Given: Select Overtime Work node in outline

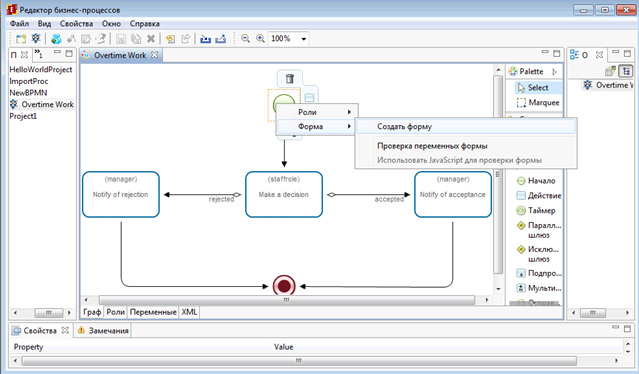Looking at the screenshot, I should pos(608,85).
